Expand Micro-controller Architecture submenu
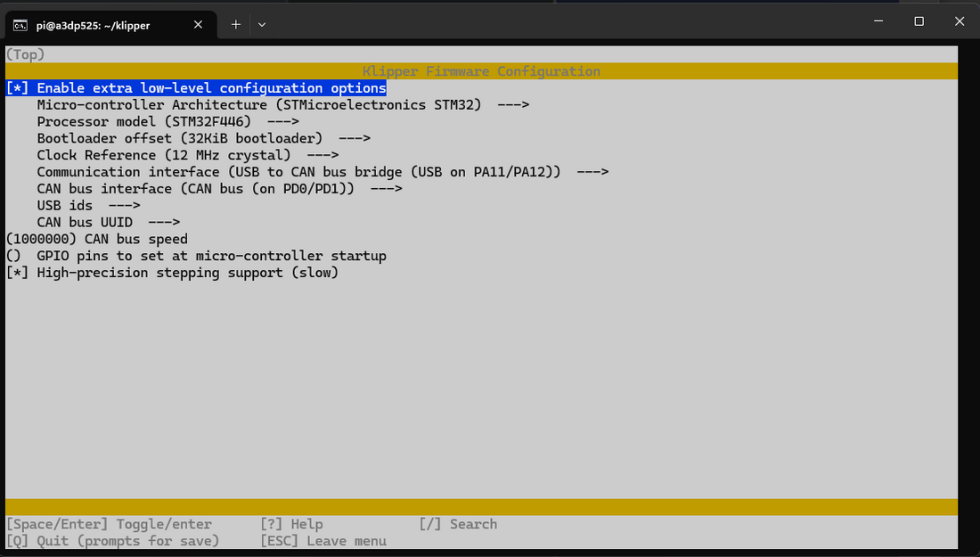The image size is (980, 557). pyautogui.click(x=282, y=105)
